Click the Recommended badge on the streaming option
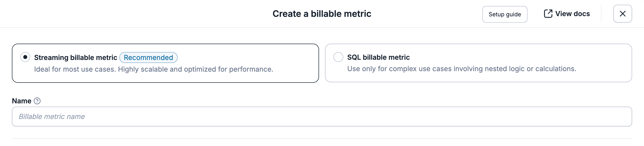Screen dimensions: 644x146 tap(149, 57)
